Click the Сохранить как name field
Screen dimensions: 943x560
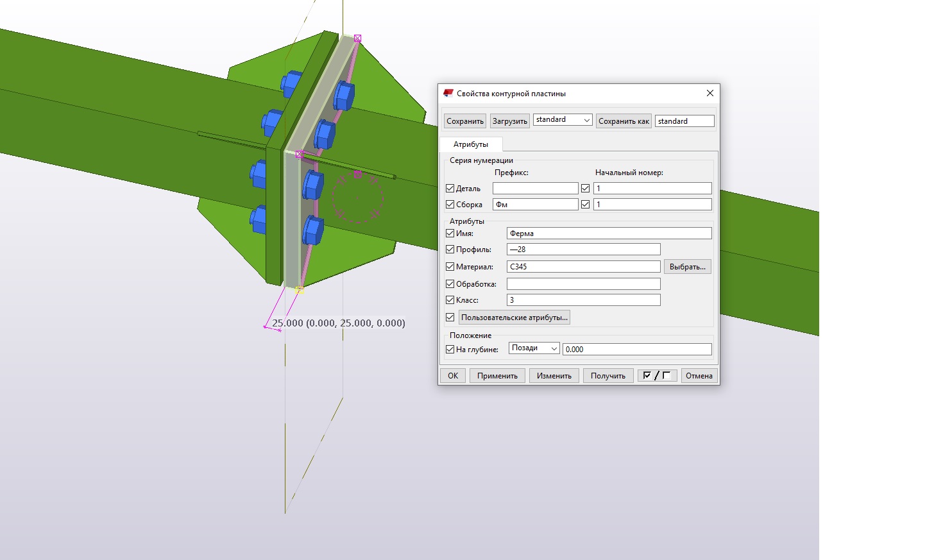pos(684,121)
